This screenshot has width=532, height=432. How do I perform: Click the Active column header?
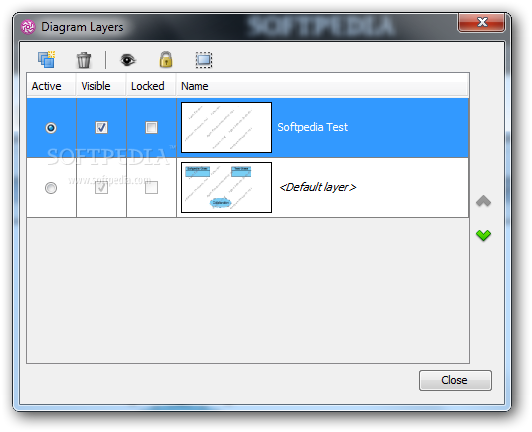pyautogui.click(x=51, y=86)
